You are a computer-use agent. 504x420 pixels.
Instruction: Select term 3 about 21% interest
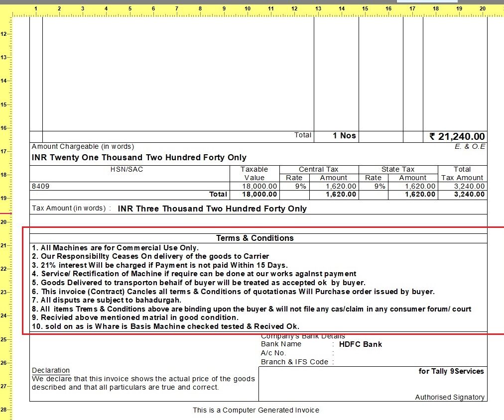click(x=160, y=265)
